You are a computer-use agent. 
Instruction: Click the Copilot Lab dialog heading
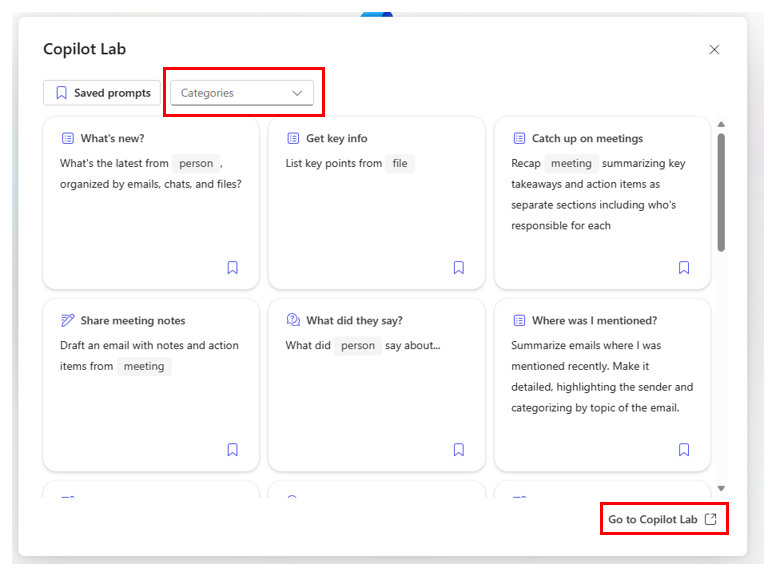[x=85, y=49]
